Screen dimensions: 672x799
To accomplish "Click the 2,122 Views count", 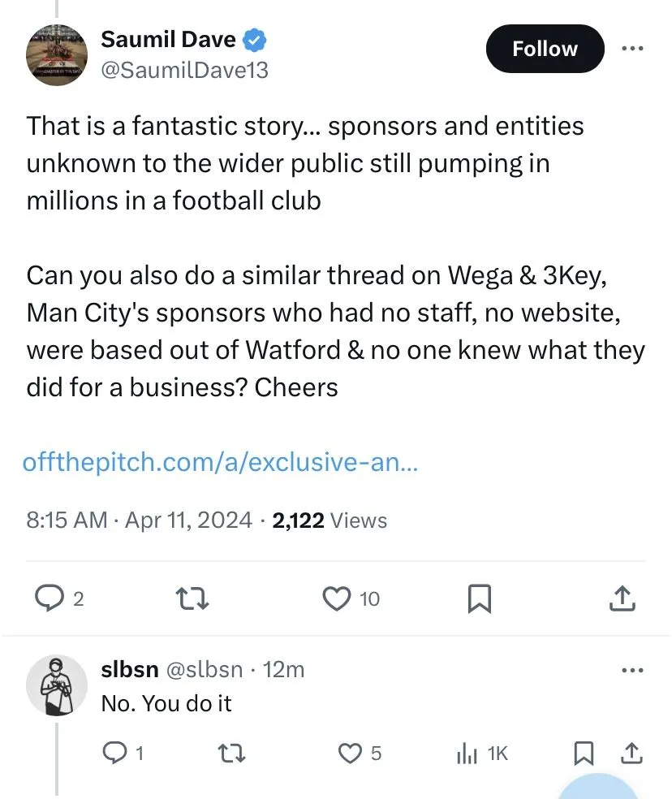I will point(330,520).
